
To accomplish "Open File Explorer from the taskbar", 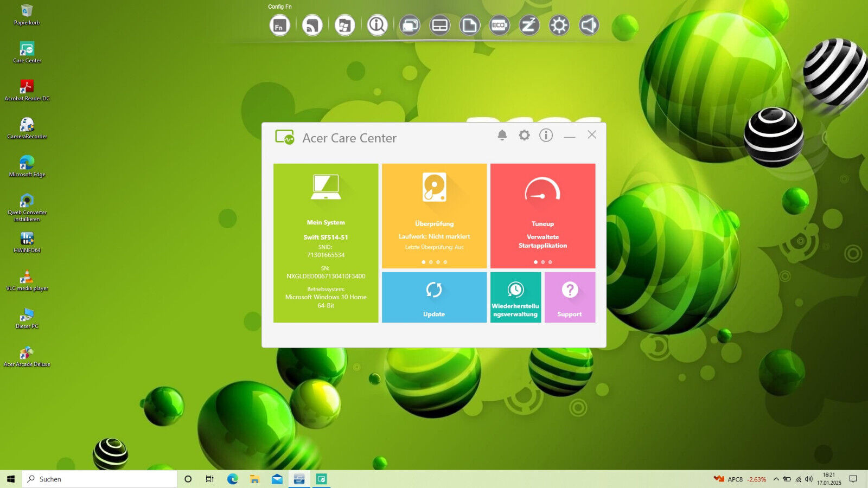I will tap(254, 479).
